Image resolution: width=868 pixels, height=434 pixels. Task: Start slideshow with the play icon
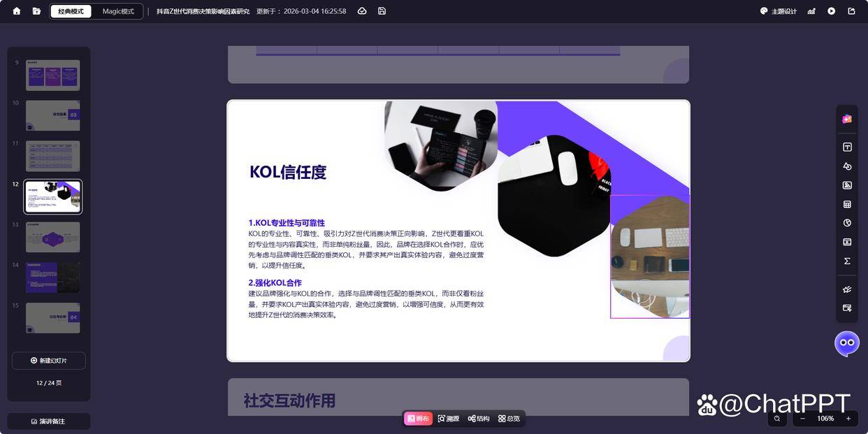[831, 11]
